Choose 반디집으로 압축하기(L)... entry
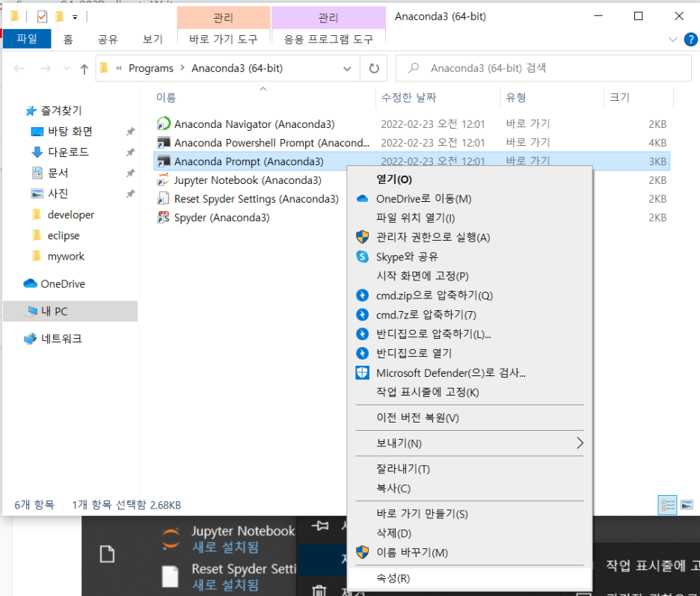The image size is (700, 596). 470,334
